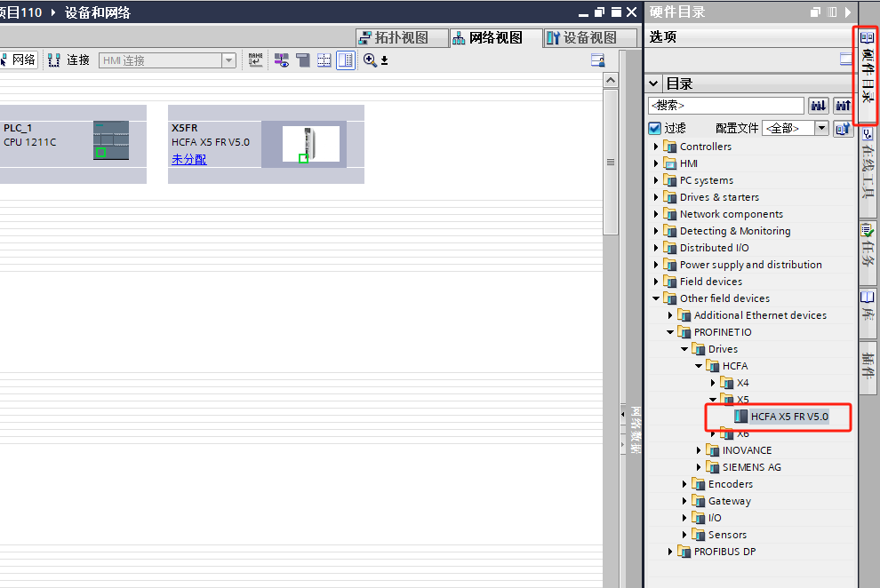The height and width of the screenshot is (588, 880).
Task: Click the search upward button
Action: [843, 106]
